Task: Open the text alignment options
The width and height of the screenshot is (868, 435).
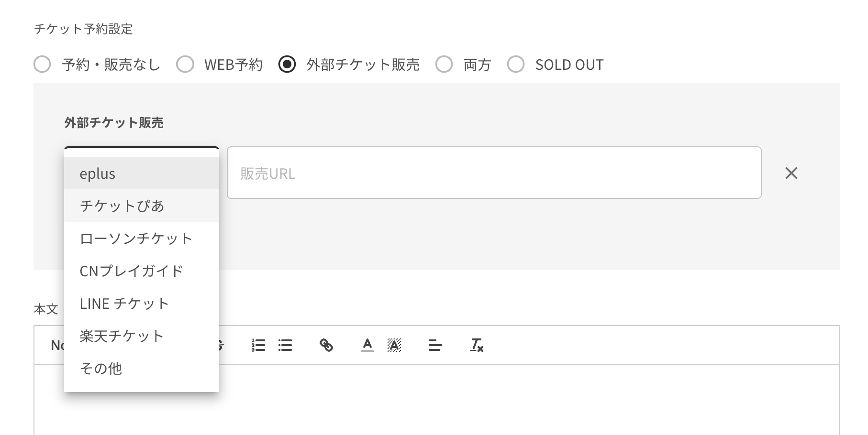Action: coord(435,345)
